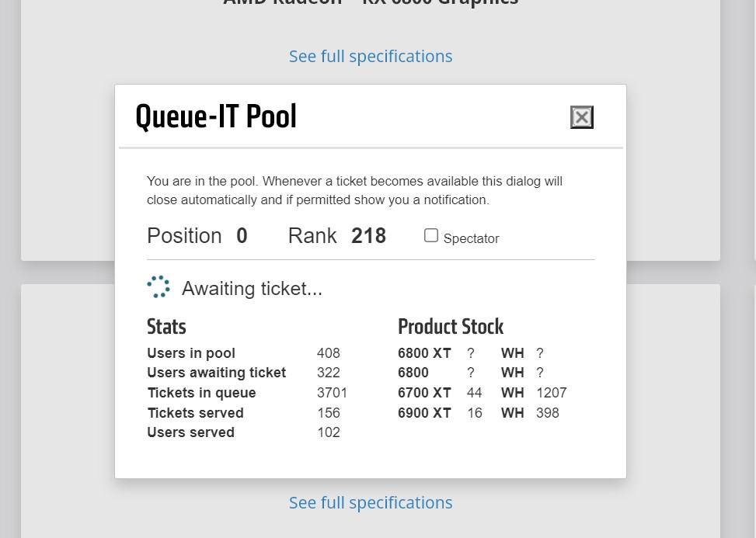The width and height of the screenshot is (756, 538).
Task: Click the Users awaiting ticket label
Action: click(x=216, y=373)
